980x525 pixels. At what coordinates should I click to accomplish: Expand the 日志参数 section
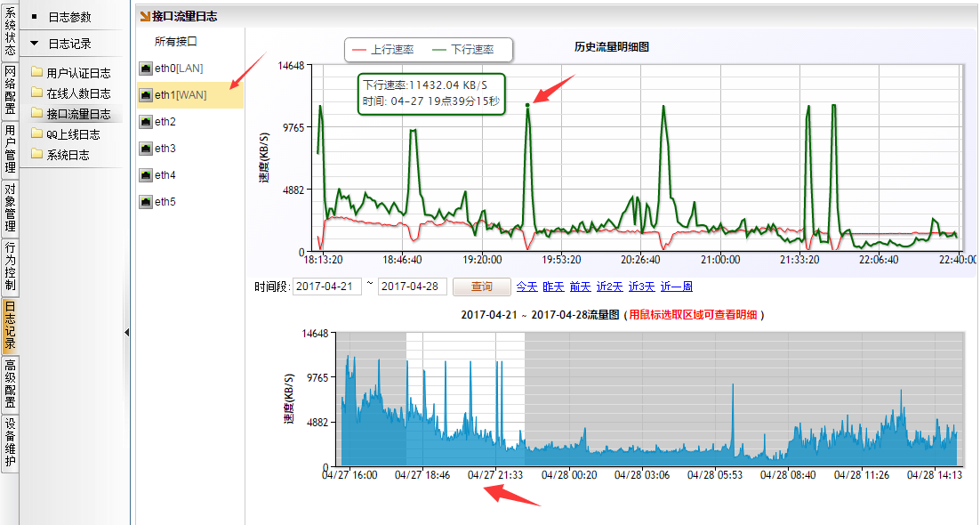(x=35, y=17)
